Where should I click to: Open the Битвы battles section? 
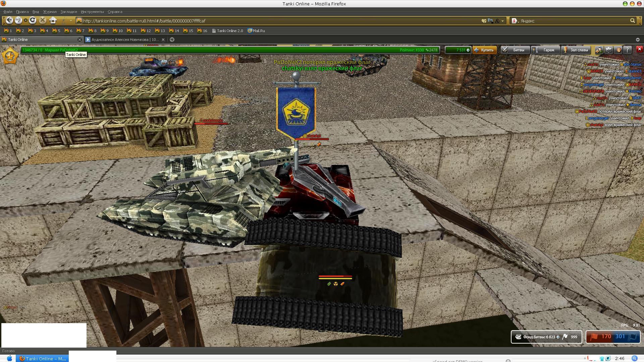(x=515, y=50)
